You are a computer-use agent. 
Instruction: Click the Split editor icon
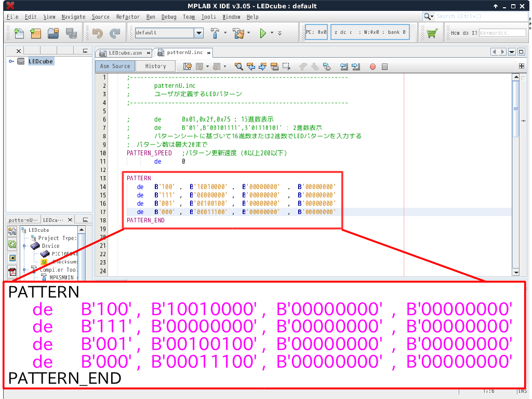coord(522,66)
